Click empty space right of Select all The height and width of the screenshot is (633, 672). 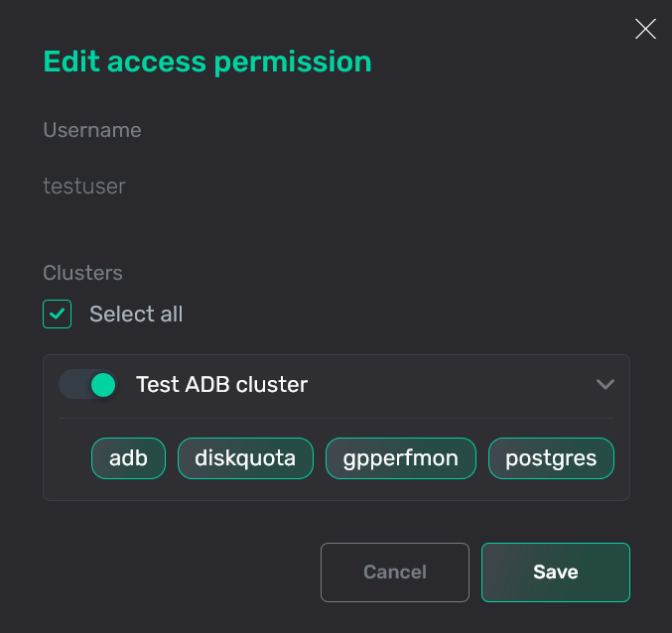point(397,315)
